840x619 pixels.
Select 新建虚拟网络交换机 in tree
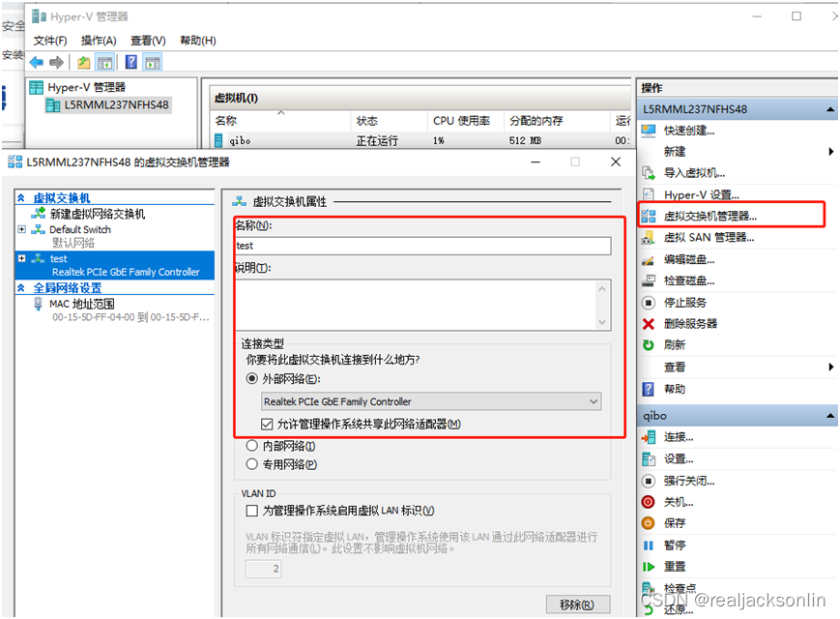click(97, 214)
